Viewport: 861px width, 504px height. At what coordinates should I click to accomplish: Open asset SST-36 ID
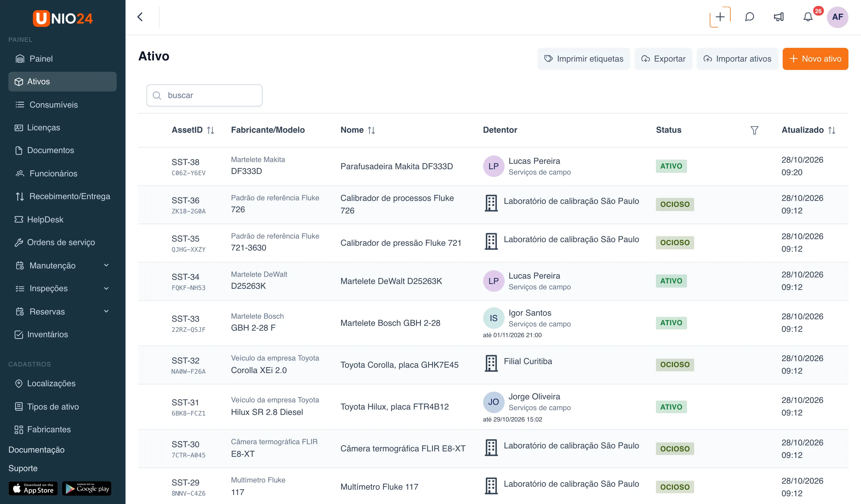[x=186, y=200]
